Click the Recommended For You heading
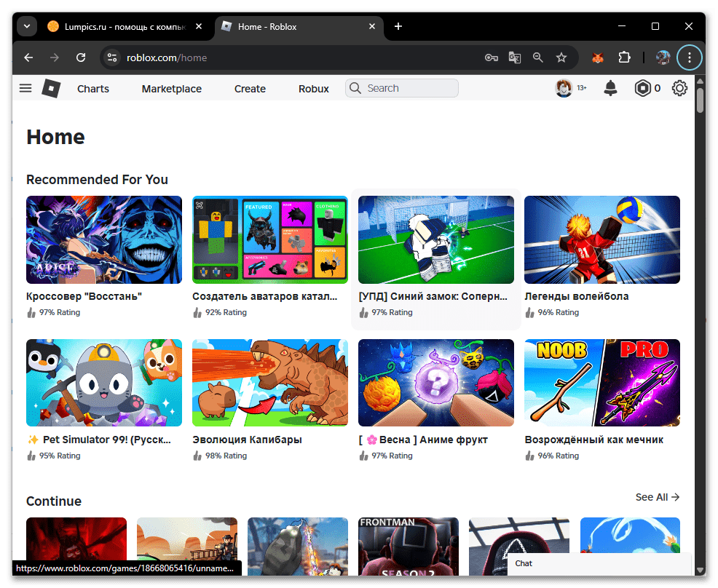This screenshot has width=718, height=588. click(x=97, y=179)
